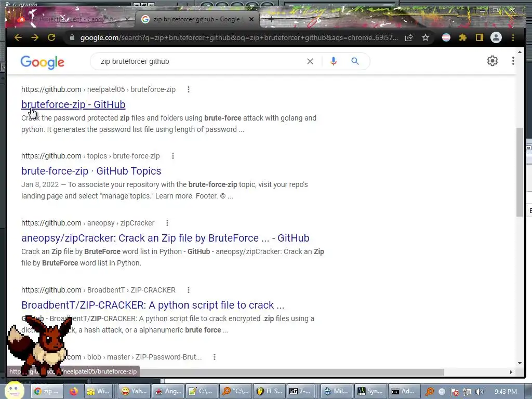Share this page using the address bar share icon
The height and width of the screenshot is (399, 532).
coord(409,37)
